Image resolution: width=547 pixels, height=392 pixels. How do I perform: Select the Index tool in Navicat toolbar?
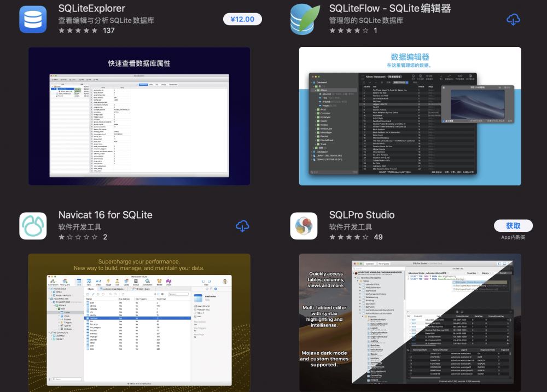coord(98,281)
